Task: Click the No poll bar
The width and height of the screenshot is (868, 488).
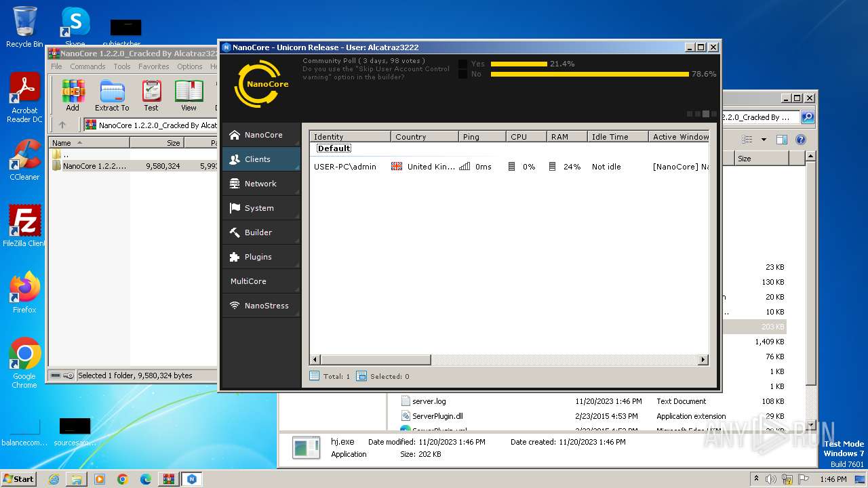Action: pyautogui.click(x=590, y=74)
